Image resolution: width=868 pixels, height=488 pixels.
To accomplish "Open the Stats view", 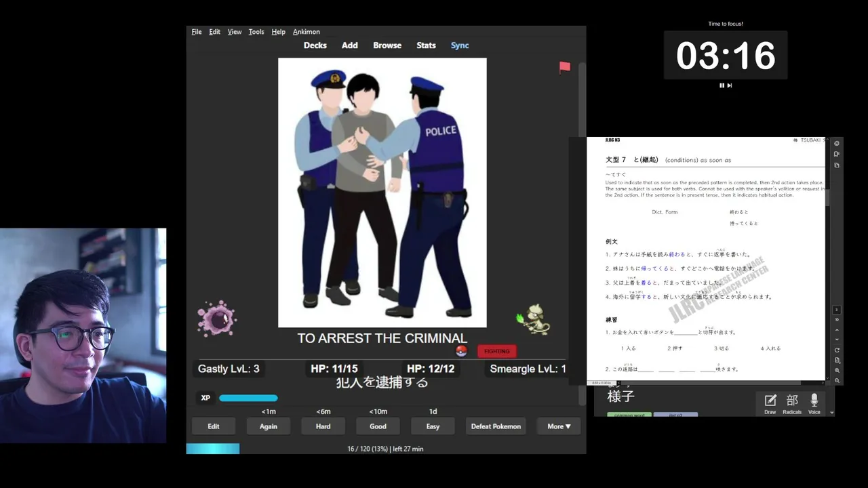I will pyautogui.click(x=426, y=45).
